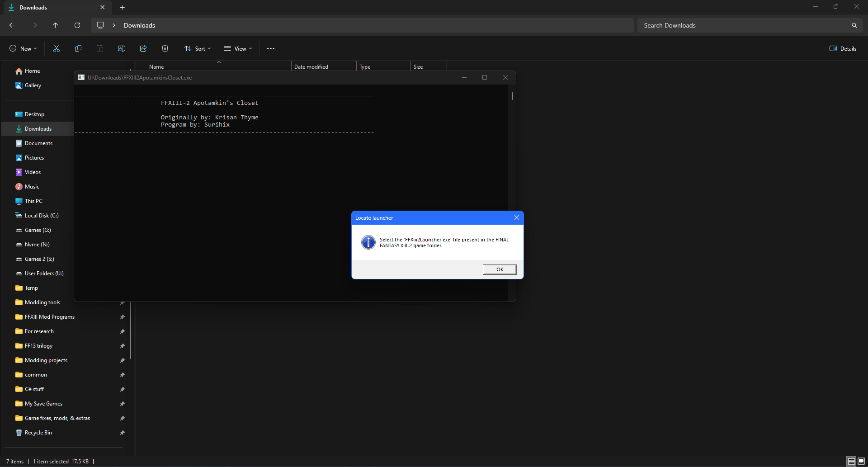
Task: Open the View options dropdown
Action: point(238,48)
